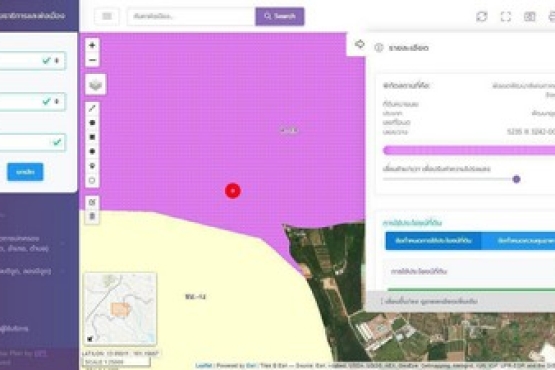This screenshot has width=555, height=370.
Task: Click the refresh icon in top bar
Action: click(x=482, y=17)
